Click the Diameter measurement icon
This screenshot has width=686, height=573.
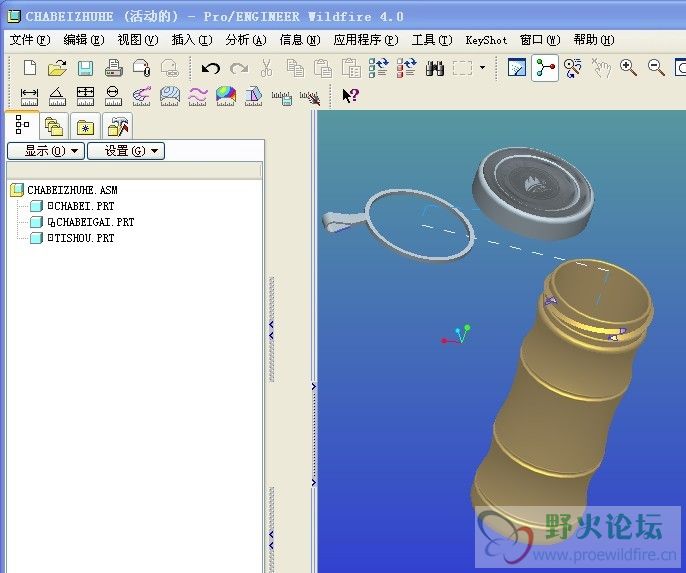tap(113, 96)
